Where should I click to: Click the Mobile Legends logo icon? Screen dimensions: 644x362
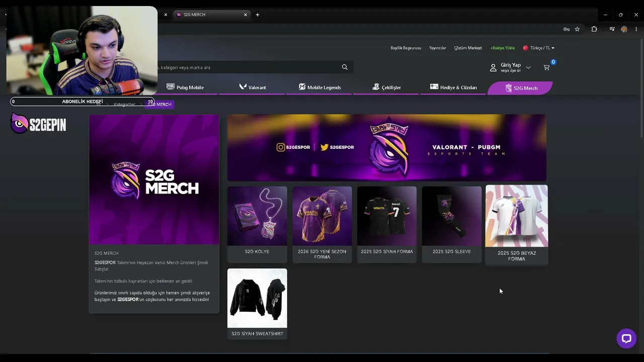click(302, 87)
